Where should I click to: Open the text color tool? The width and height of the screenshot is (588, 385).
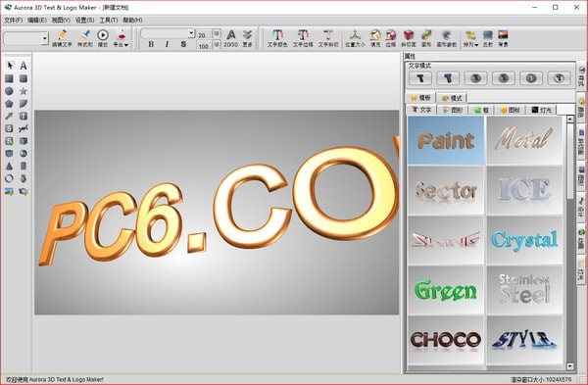[277, 38]
